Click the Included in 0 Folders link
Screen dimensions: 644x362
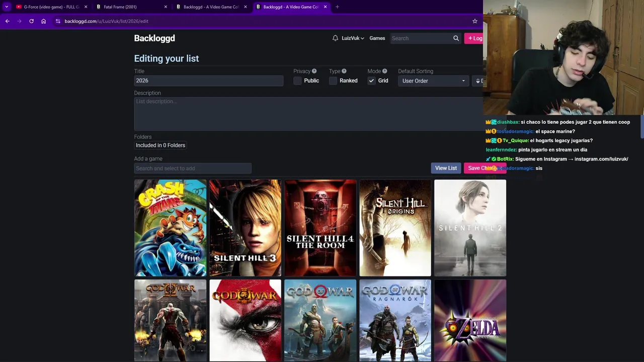pyautogui.click(x=160, y=145)
